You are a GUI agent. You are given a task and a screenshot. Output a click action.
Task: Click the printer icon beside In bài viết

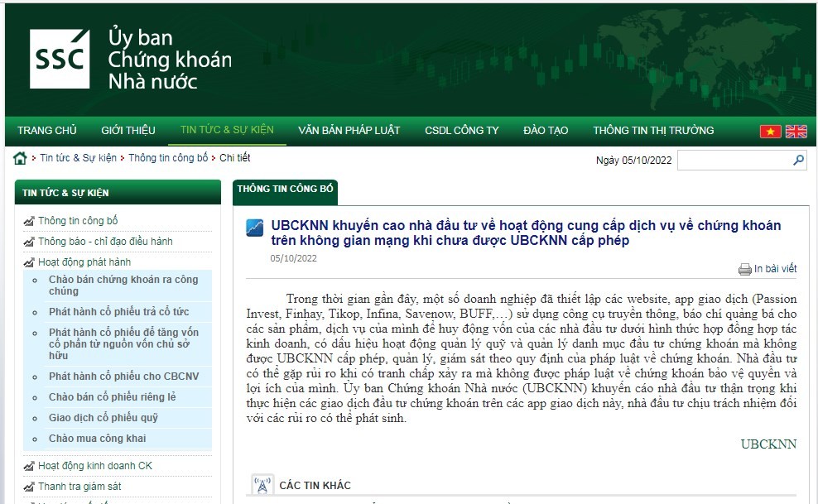click(x=744, y=270)
